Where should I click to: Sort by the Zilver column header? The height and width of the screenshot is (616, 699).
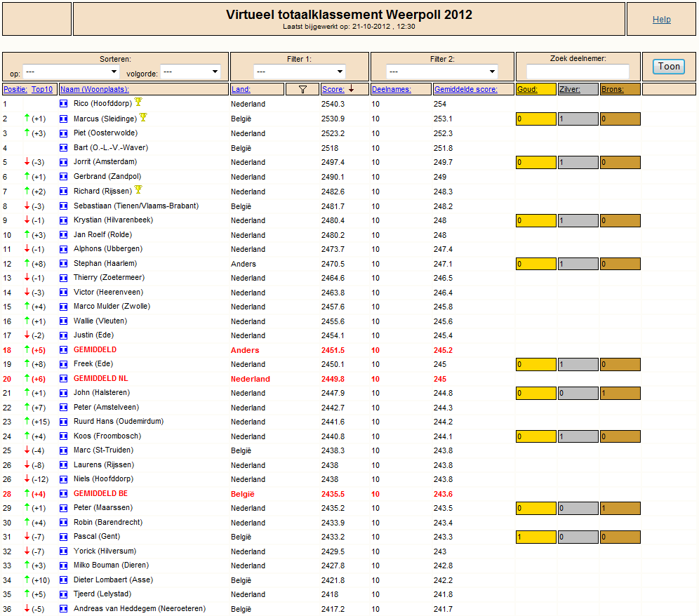[570, 89]
